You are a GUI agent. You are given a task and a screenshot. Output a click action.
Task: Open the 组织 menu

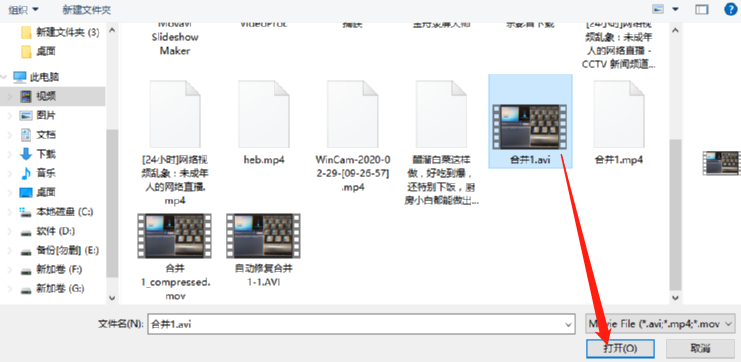click(24, 9)
